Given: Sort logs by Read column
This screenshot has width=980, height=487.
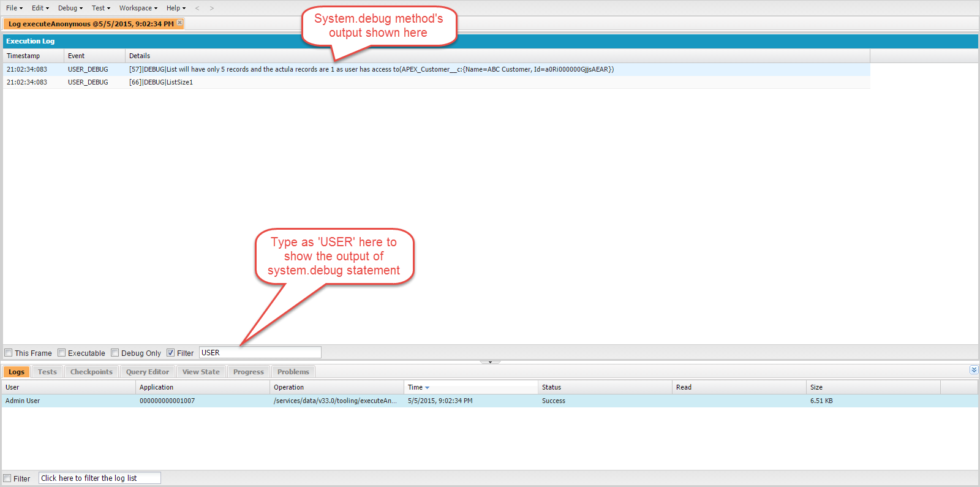Looking at the screenshot, I should click(x=739, y=387).
